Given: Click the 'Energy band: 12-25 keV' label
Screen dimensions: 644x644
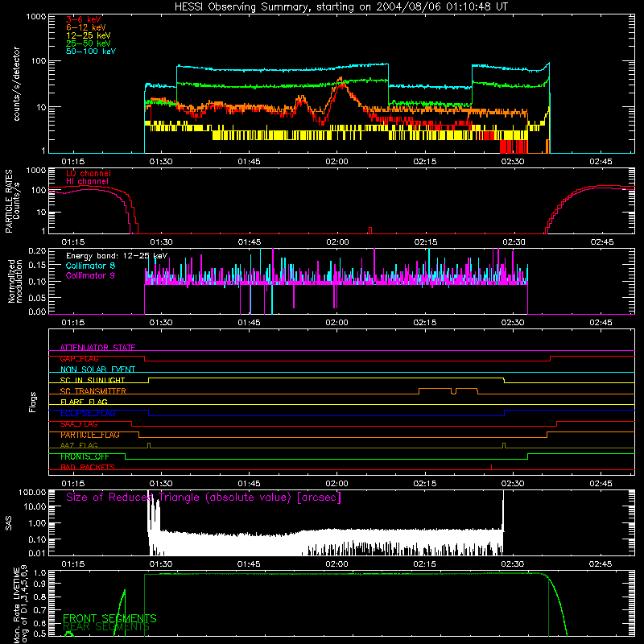Looking at the screenshot, I should coord(117,256).
